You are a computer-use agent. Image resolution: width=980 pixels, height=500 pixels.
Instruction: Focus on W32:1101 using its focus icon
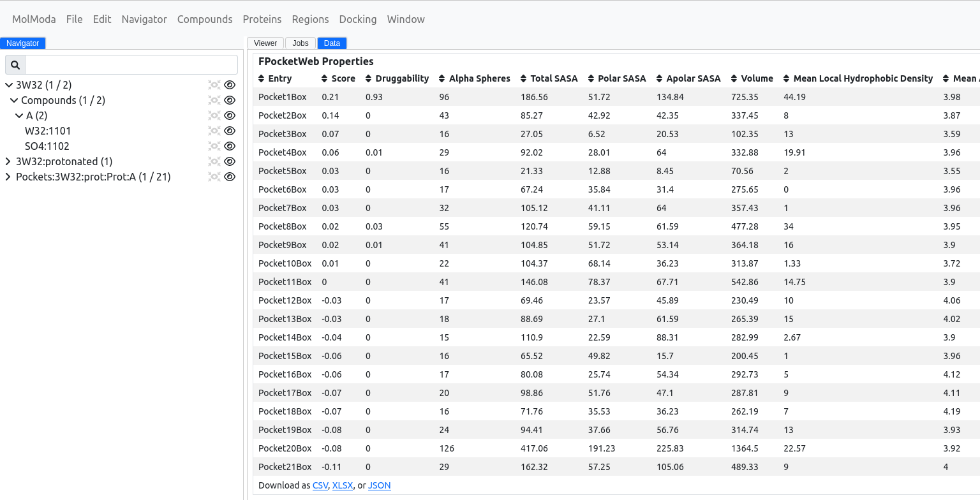coord(214,131)
